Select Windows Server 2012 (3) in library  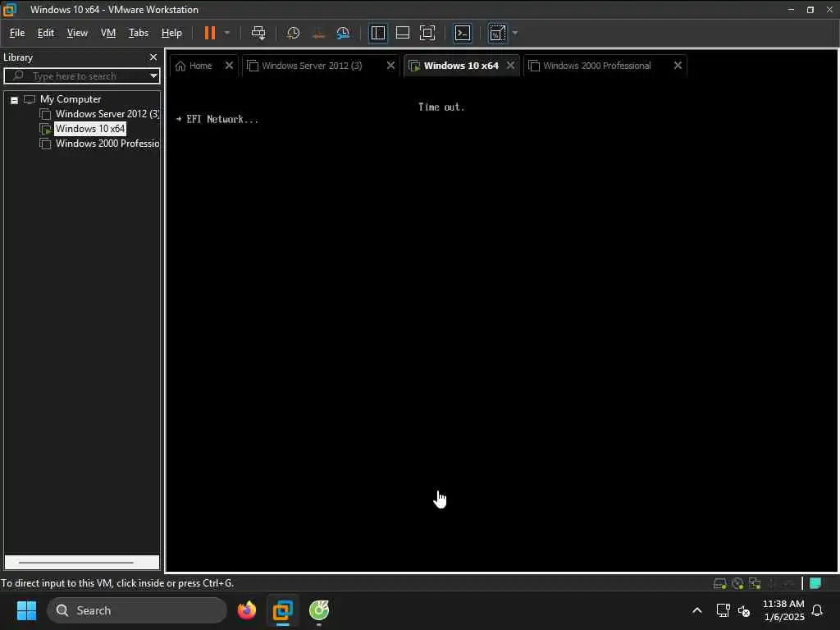click(107, 114)
